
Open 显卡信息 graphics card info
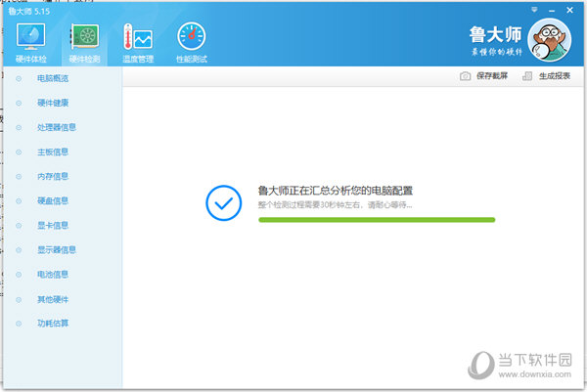[x=53, y=226]
